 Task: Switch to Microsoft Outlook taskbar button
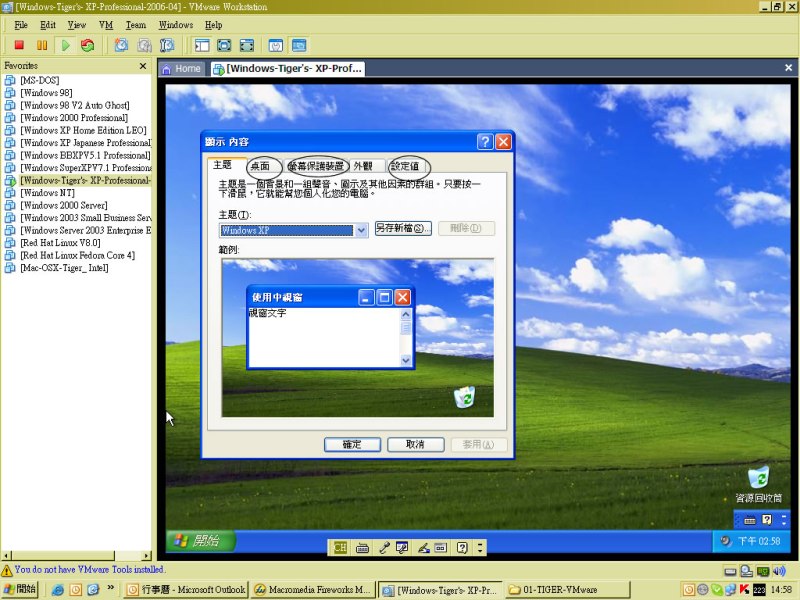(x=186, y=590)
